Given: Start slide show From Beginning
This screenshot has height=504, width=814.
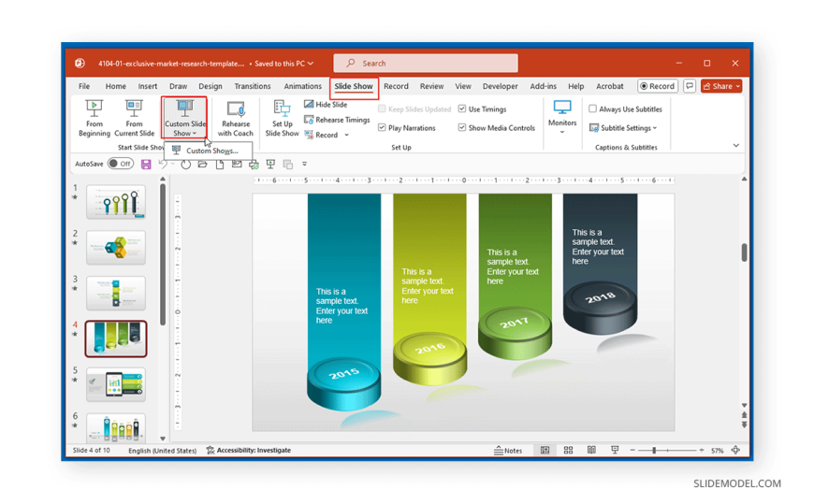Looking at the screenshot, I should (x=94, y=119).
